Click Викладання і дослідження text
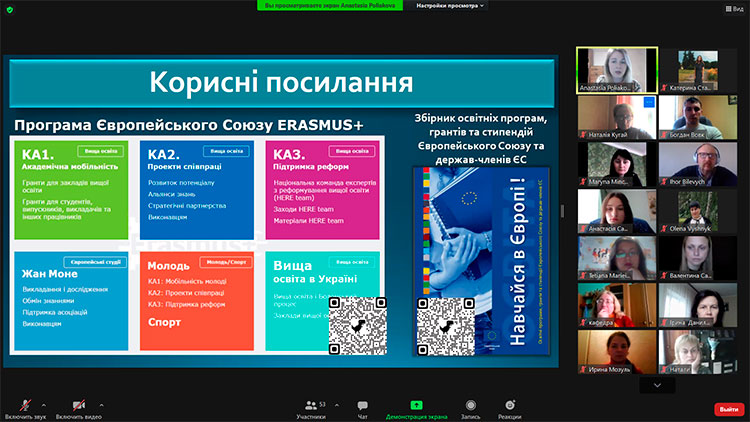750x422 pixels. [x=65, y=289]
